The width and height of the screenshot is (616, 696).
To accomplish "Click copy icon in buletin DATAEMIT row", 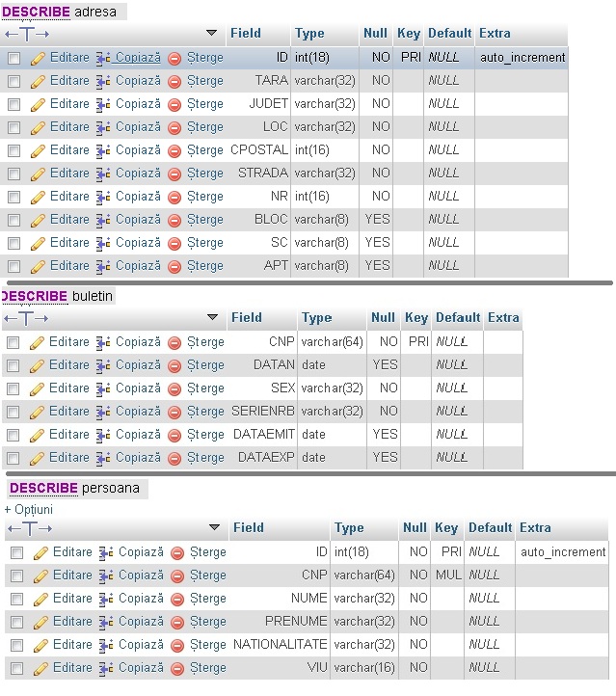I will click(x=103, y=436).
